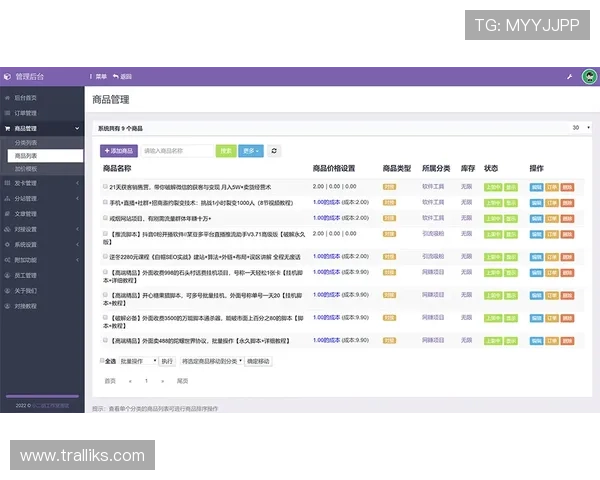Open the 批量操作 select dropdown

[139, 361]
